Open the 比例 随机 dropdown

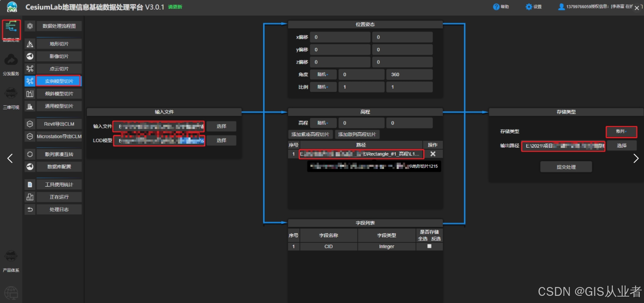tap(323, 87)
